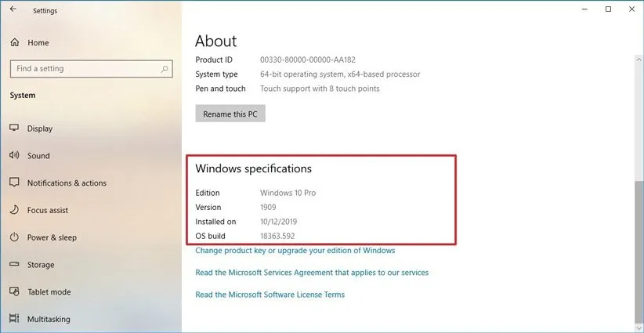Open the Storage settings page

pyautogui.click(x=41, y=265)
